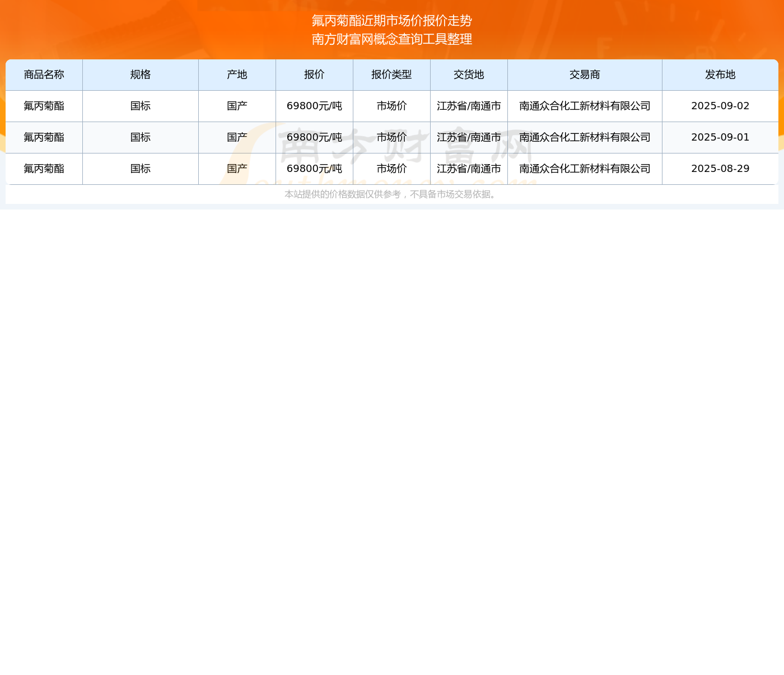Click the 报价类型 column header

(392, 75)
